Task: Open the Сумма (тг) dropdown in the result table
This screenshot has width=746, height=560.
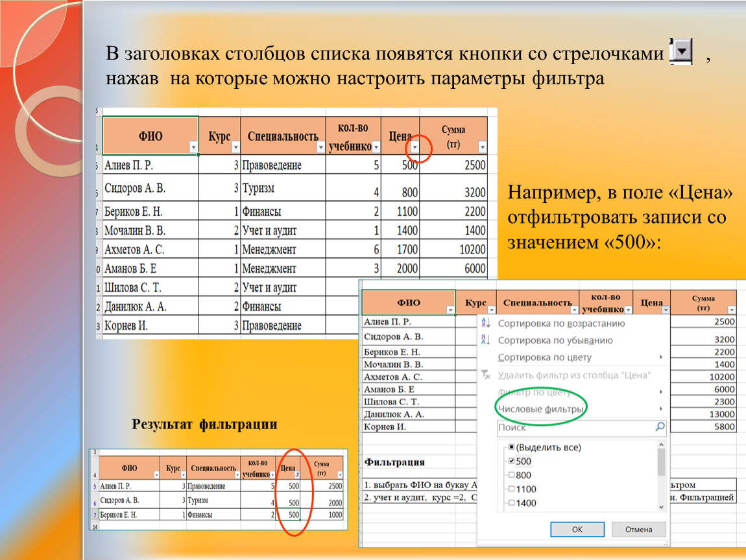Action: (x=340, y=475)
